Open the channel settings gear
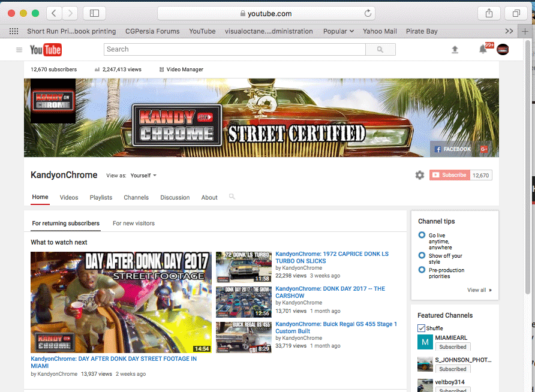This screenshot has width=535, height=392. click(x=420, y=175)
